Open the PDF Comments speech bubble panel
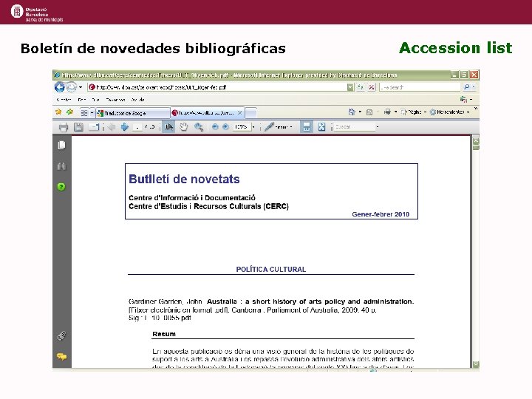Viewport: 532px width, 399px height. tap(61, 357)
